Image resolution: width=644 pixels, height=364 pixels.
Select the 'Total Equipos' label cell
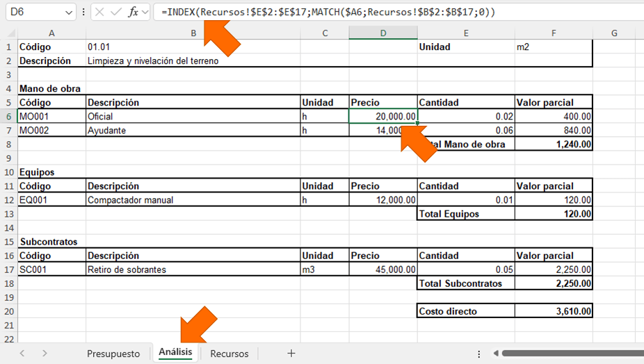click(466, 214)
